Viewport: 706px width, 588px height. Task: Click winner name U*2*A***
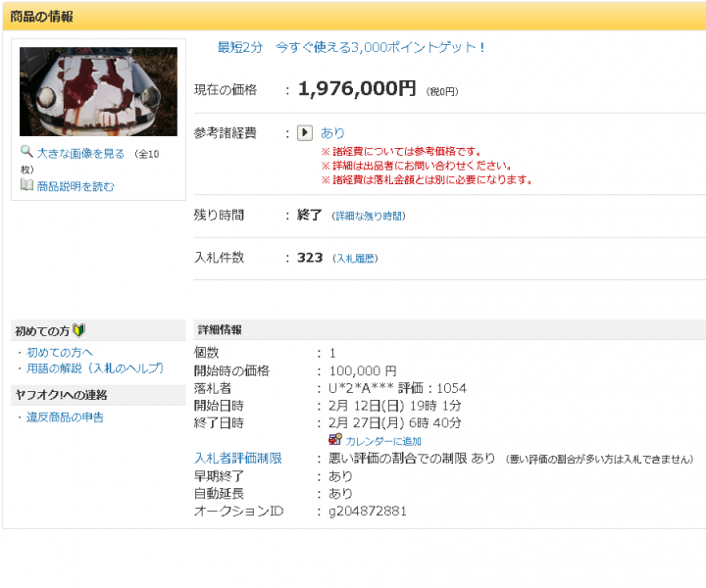(x=361, y=388)
